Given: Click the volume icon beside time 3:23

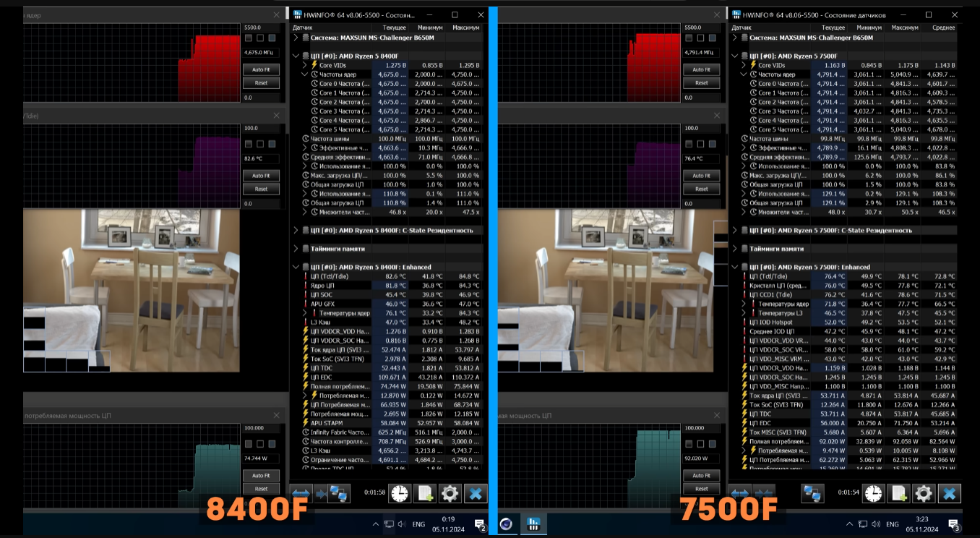Looking at the screenshot, I should 876,524.
